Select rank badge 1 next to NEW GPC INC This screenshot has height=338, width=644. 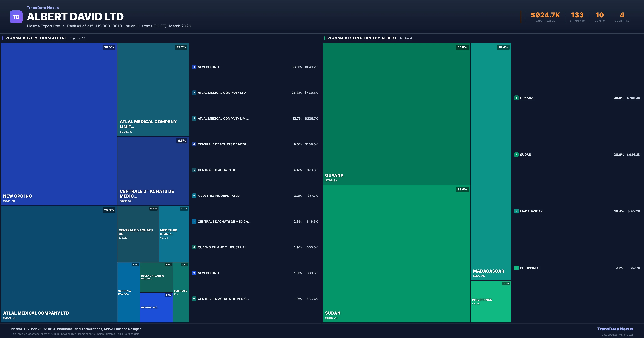(x=194, y=67)
